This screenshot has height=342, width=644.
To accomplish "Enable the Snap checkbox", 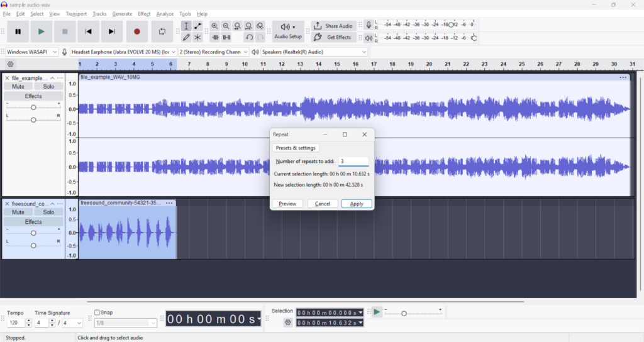I will (97, 312).
